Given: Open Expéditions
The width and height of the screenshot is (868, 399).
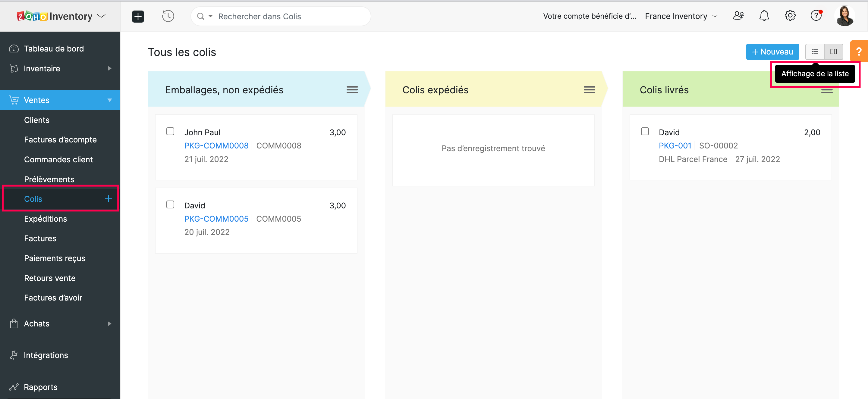Looking at the screenshot, I should point(46,219).
